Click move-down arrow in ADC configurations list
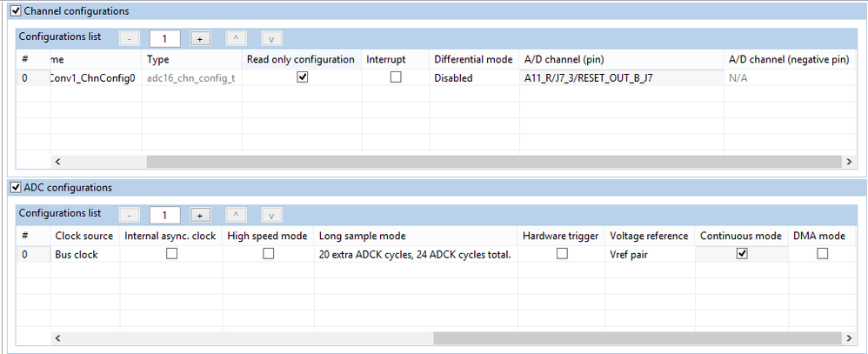868x354 pixels. tap(271, 215)
